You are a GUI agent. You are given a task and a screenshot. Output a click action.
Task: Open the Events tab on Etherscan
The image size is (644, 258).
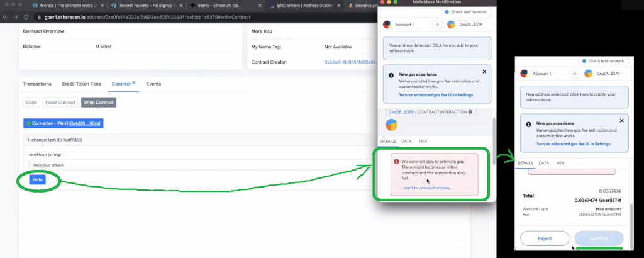click(153, 84)
